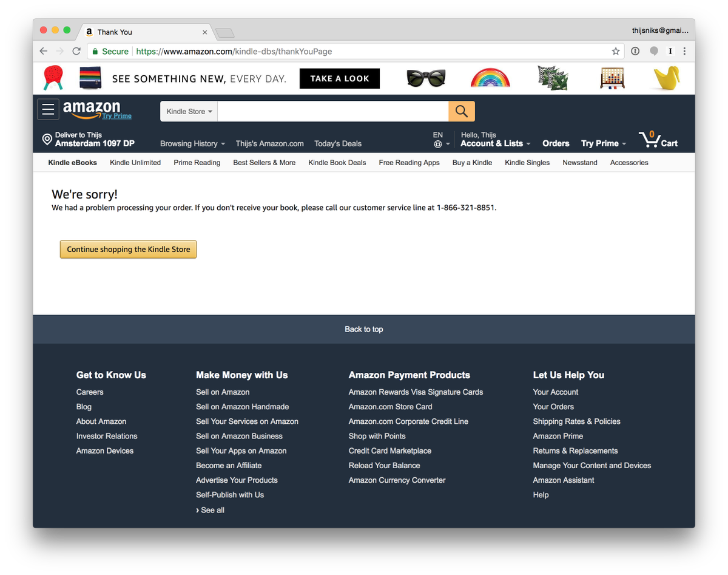Open Reload Your Balance link
Viewport: 728px width, 575px height.
click(x=385, y=466)
